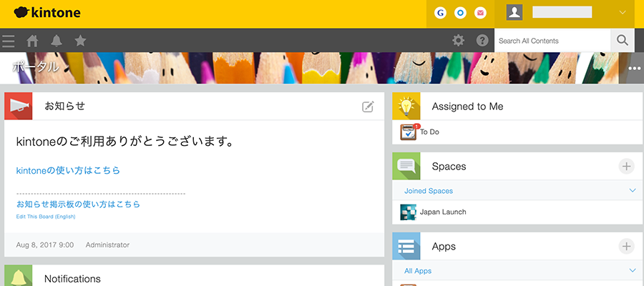The height and width of the screenshot is (286, 644).
Task: Click the help question mark icon
Action: pos(482,41)
